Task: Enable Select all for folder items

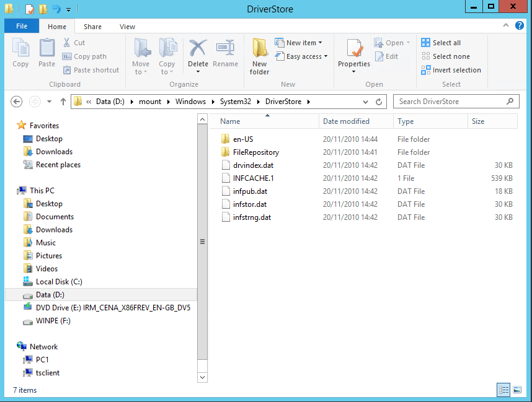Action: pos(442,42)
